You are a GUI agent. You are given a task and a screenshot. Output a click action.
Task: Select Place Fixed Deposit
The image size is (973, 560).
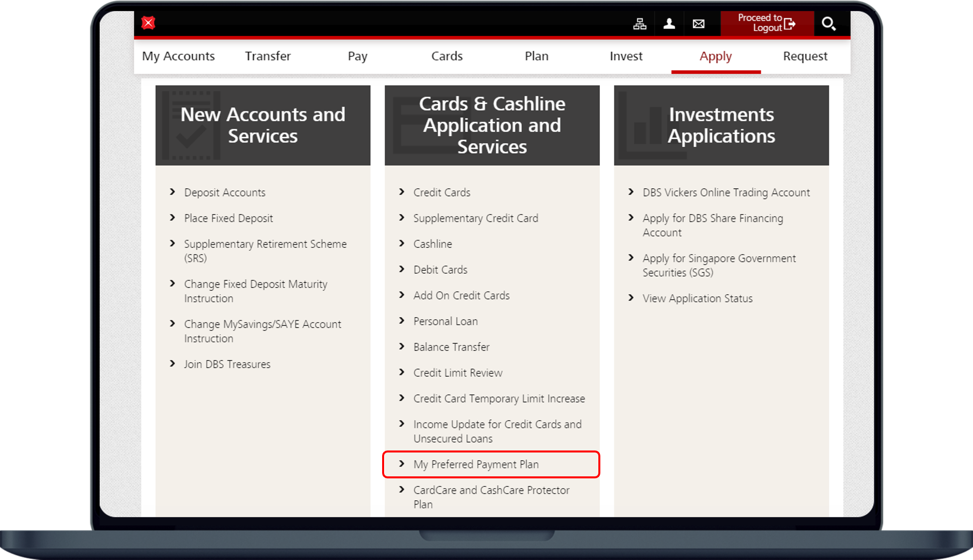click(x=229, y=219)
